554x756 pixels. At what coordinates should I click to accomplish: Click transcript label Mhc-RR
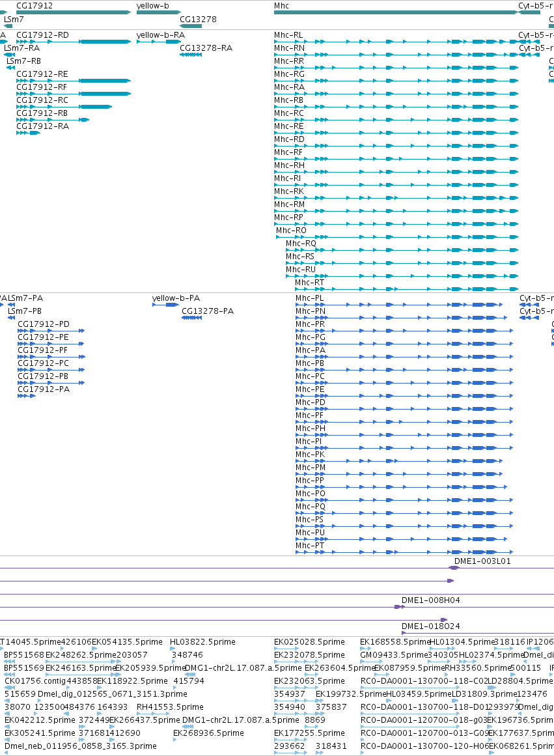(x=289, y=61)
